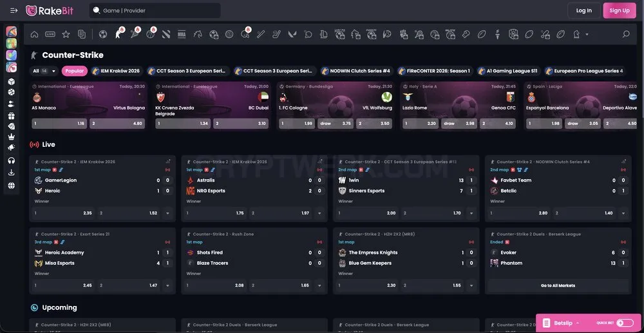This screenshot has width=644, height=333.
Task: Select the basketball sport icon
Action: (x=150, y=35)
